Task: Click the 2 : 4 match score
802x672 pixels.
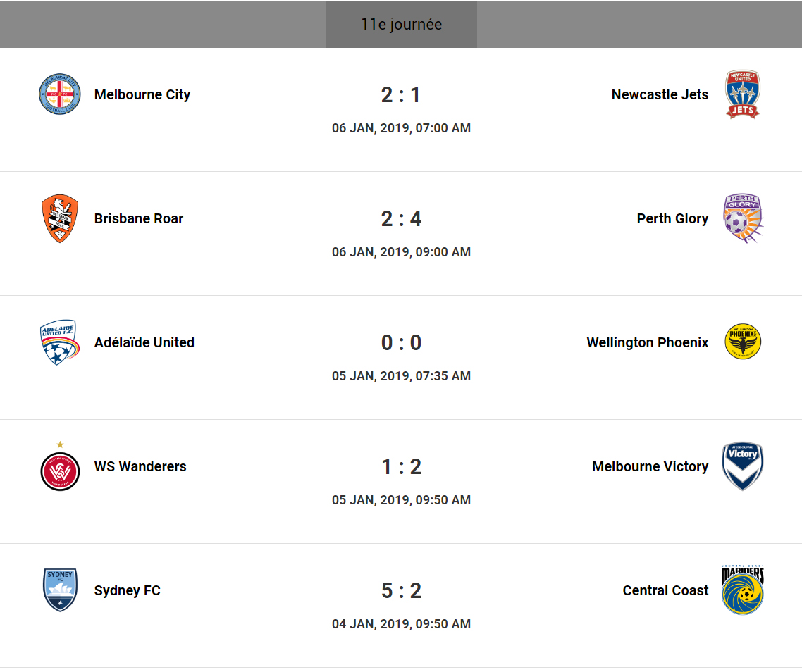Action: point(401,218)
